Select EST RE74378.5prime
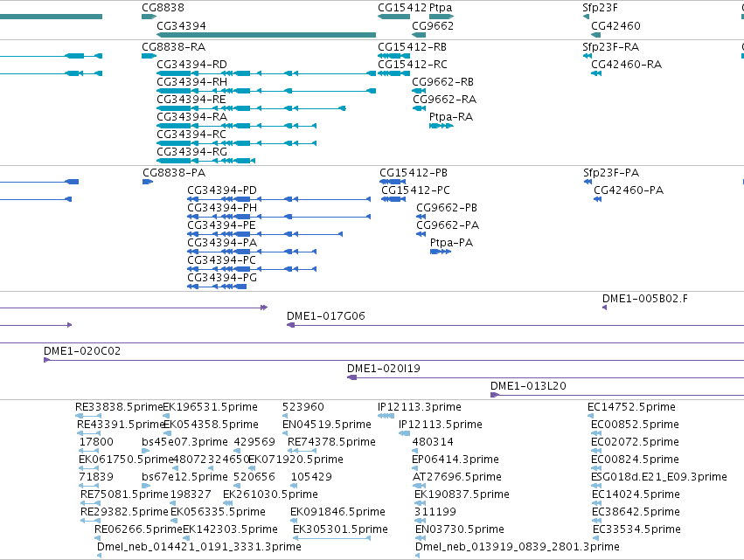Viewport: 744px width, 560px height. tap(331, 442)
